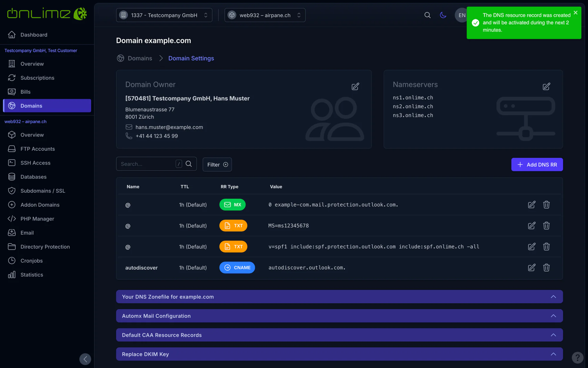Open the help question mark button
The image size is (588, 368).
(x=577, y=358)
